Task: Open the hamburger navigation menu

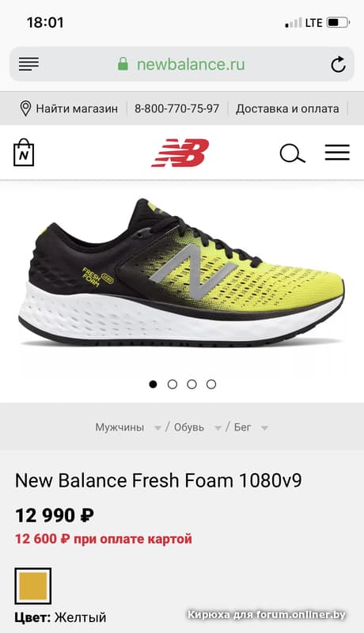Action: coord(337,152)
